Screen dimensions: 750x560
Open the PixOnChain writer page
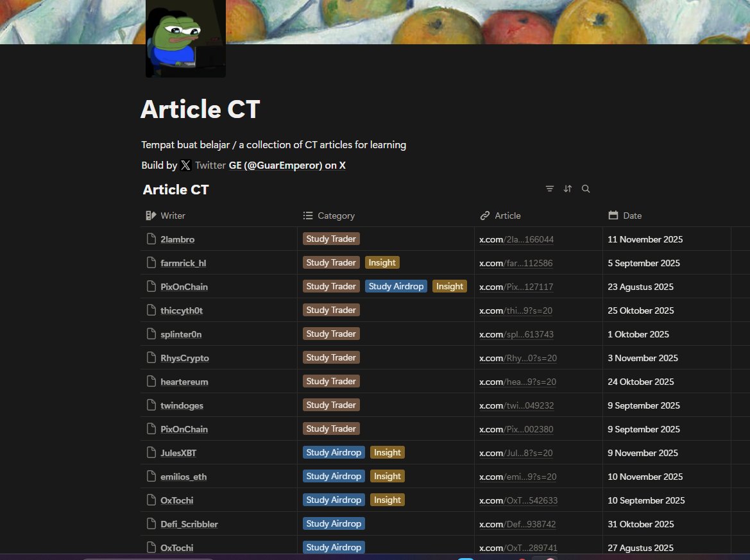click(x=184, y=286)
